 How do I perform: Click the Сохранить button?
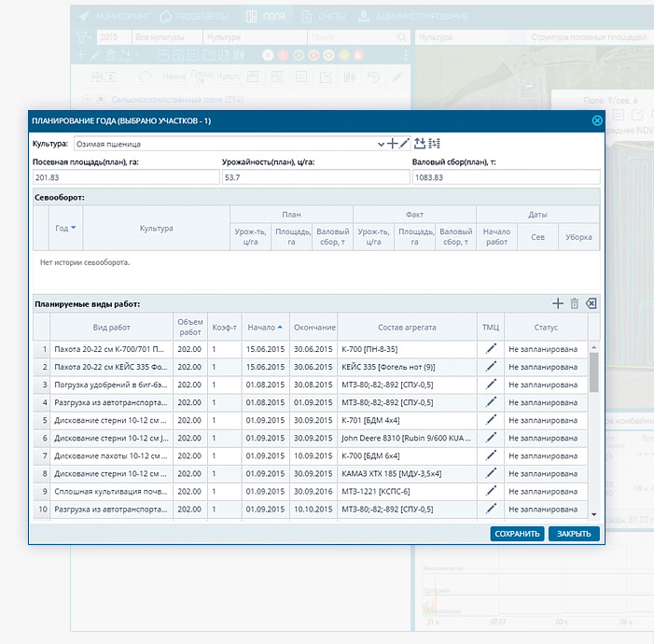click(517, 533)
